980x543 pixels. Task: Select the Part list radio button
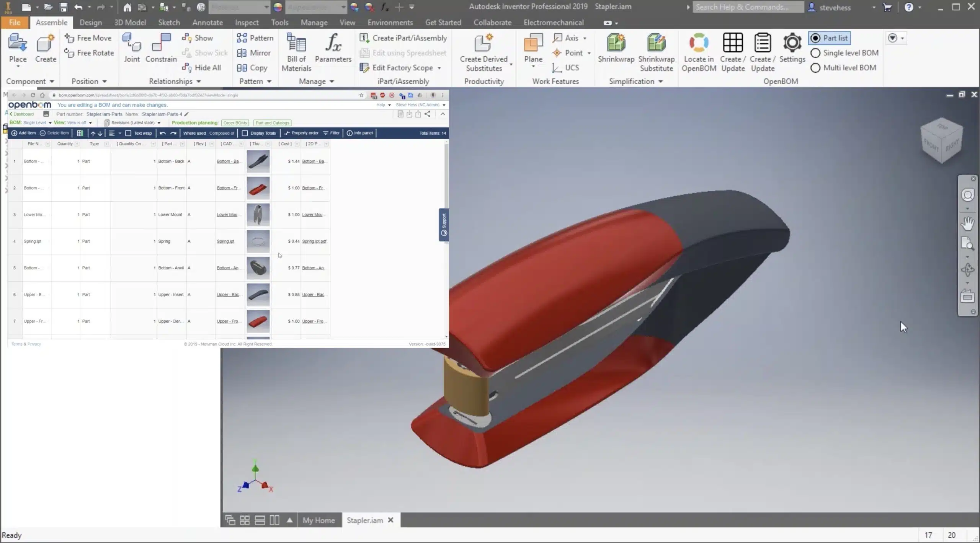[815, 38]
